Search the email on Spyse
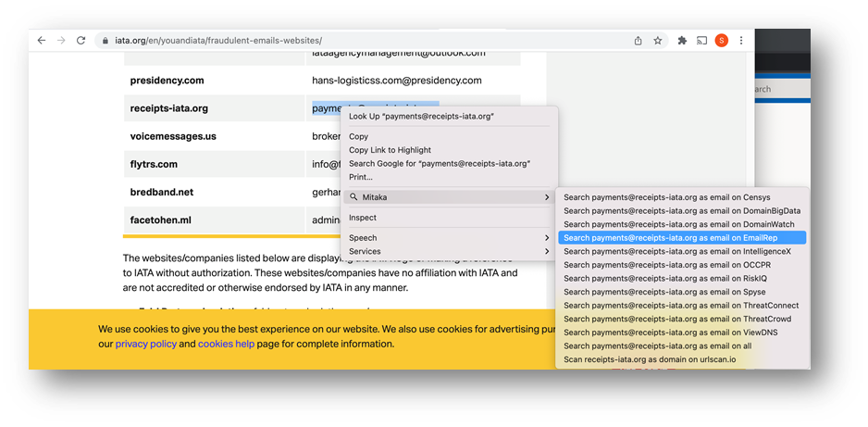Viewport: 868px width, 427px height. click(x=682, y=292)
